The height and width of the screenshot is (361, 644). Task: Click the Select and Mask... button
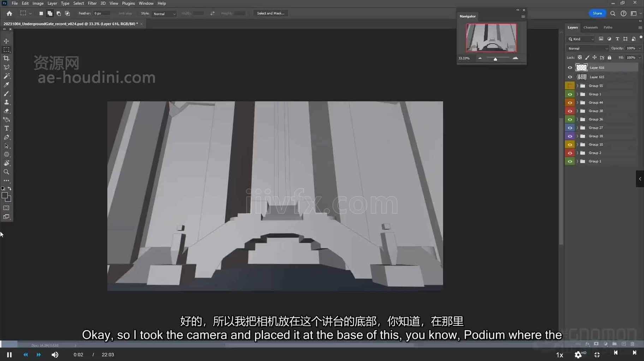point(270,13)
